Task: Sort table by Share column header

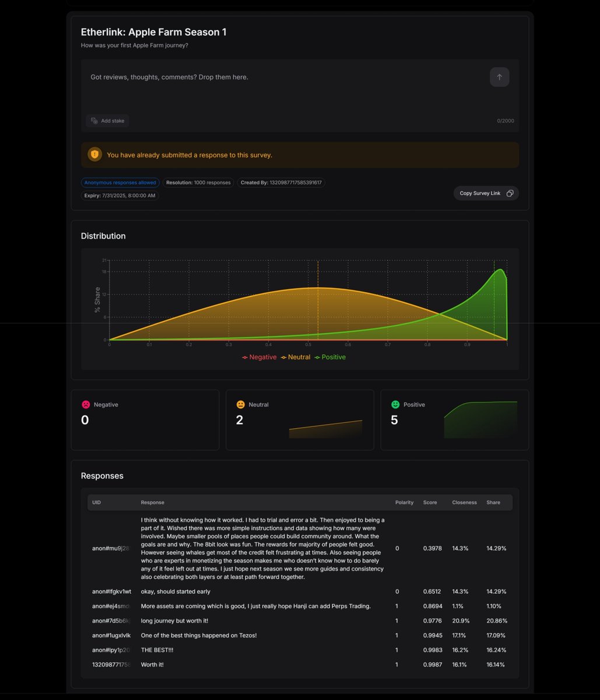Action: click(x=493, y=502)
